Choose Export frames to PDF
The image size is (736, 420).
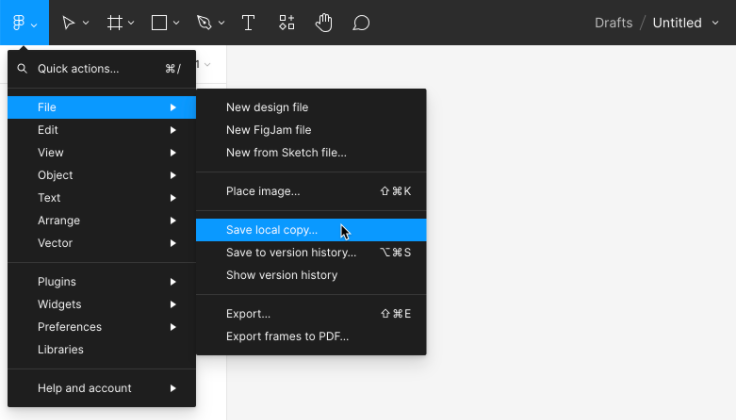[311, 336]
